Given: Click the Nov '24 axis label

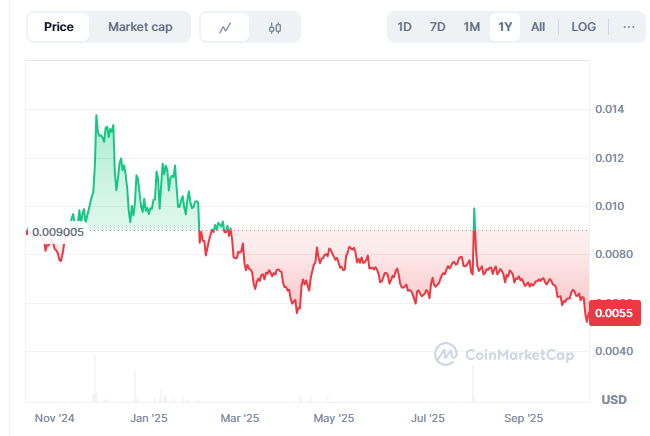Looking at the screenshot, I should pyautogui.click(x=55, y=417).
